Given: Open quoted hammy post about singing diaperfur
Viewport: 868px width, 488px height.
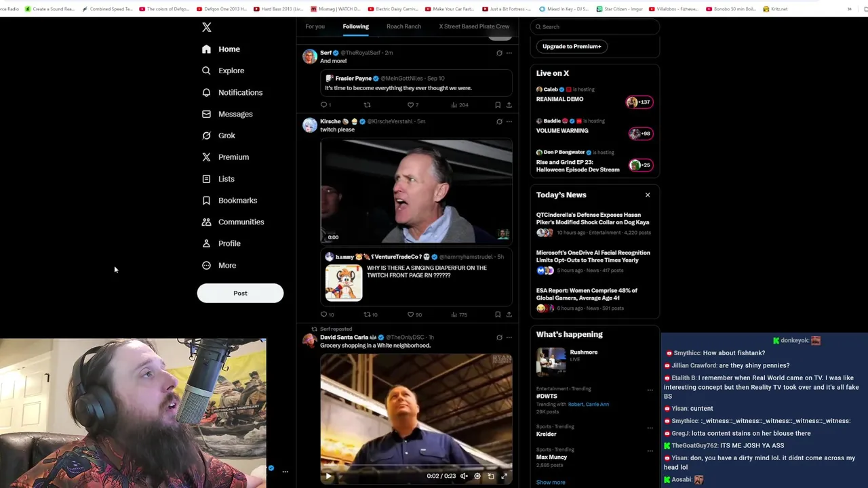Looking at the screenshot, I should point(416,277).
